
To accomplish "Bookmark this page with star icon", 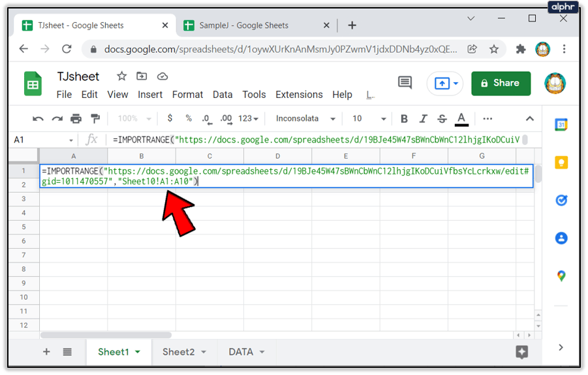I will point(494,49).
